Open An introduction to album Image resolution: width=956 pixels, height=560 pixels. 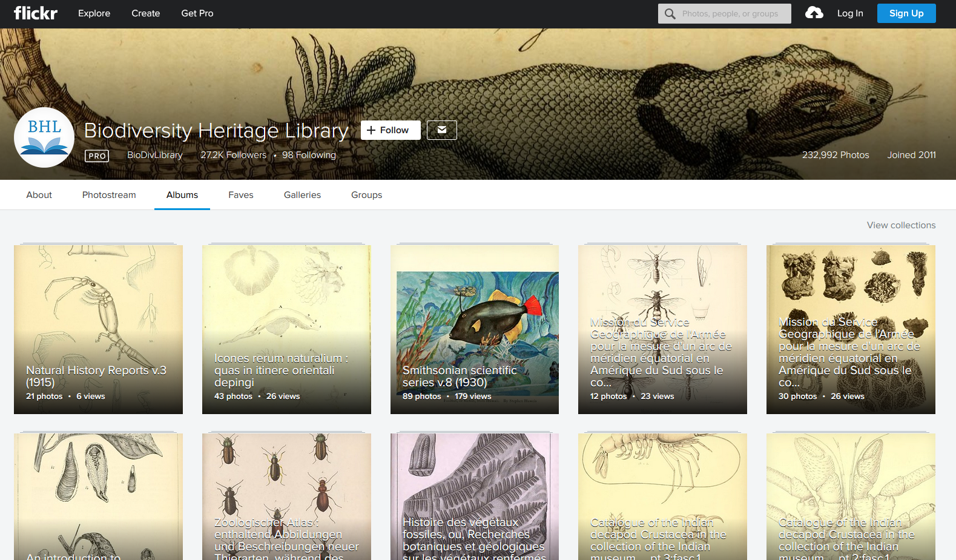pos(98,496)
